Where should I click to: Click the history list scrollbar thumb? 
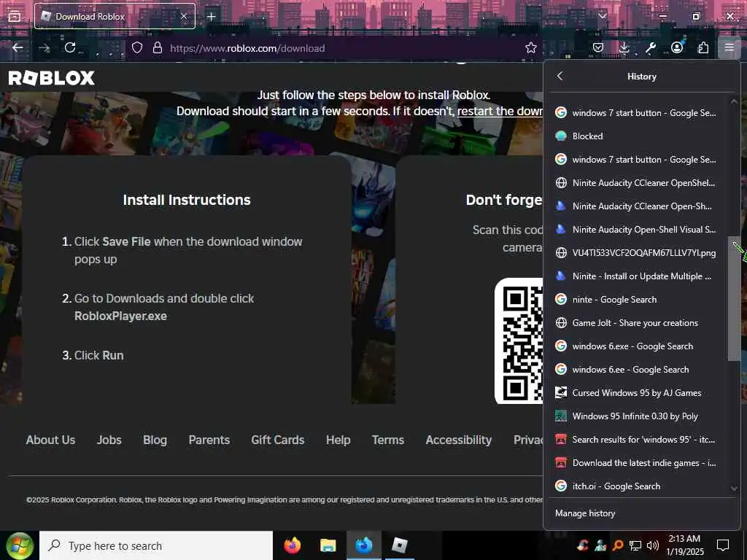(734, 298)
